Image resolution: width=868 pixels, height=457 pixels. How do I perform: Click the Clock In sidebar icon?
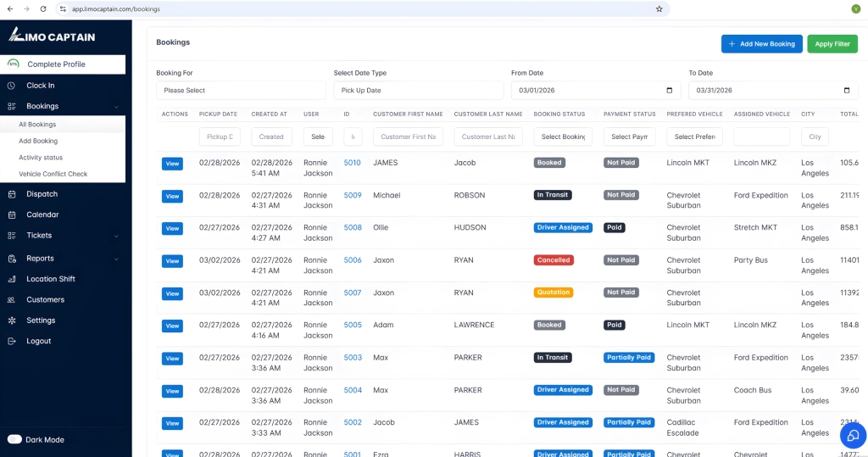[12, 86]
